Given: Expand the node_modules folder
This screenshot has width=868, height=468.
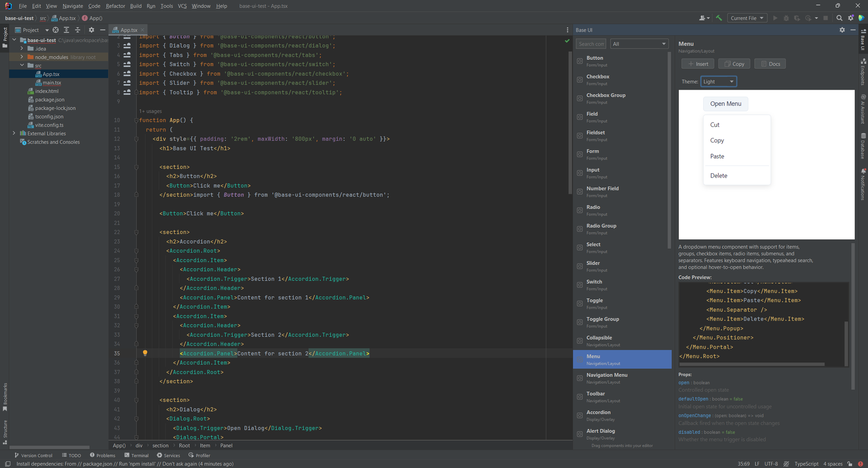Looking at the screenshot, I should (22, 57).
